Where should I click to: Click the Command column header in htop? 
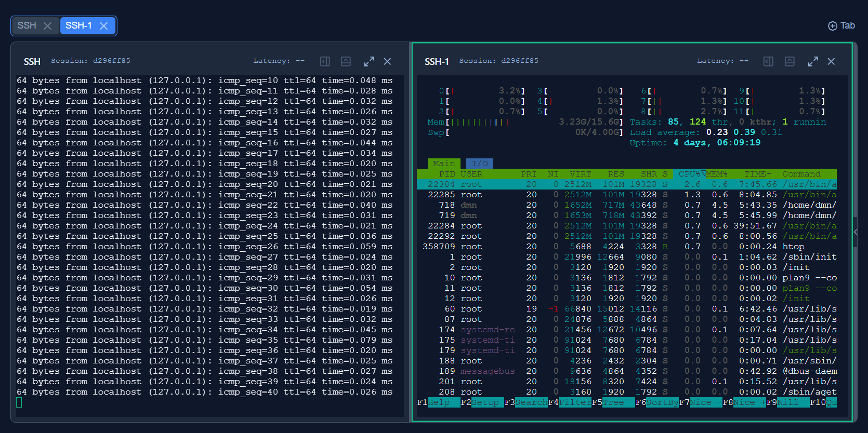pos(801,174)
